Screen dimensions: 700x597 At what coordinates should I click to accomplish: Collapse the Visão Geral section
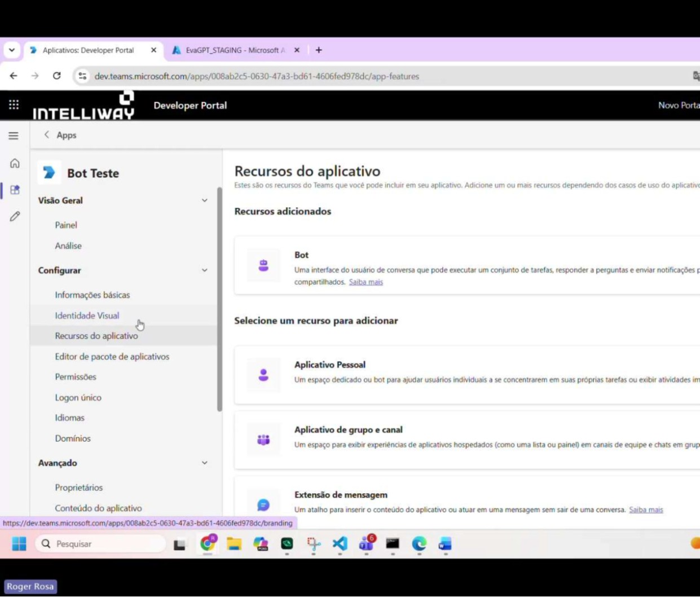coord(204,200)
